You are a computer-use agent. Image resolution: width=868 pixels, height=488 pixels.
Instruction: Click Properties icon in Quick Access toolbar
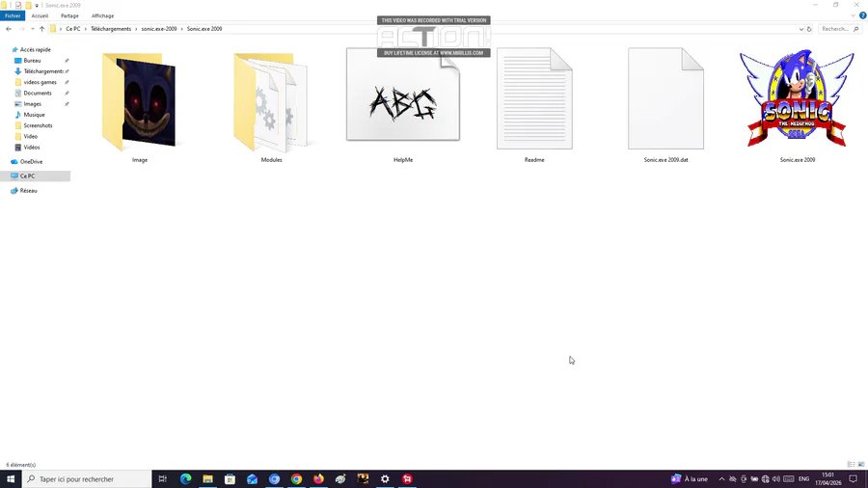[x=18, y=6]
